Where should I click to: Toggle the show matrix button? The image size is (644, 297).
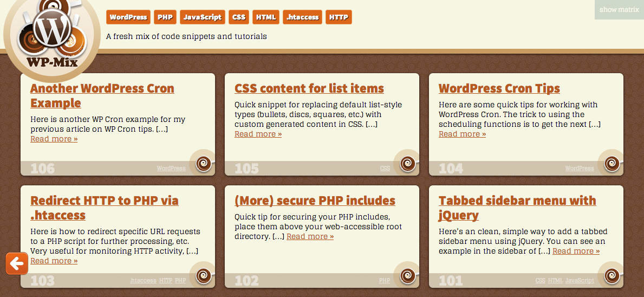619,9
